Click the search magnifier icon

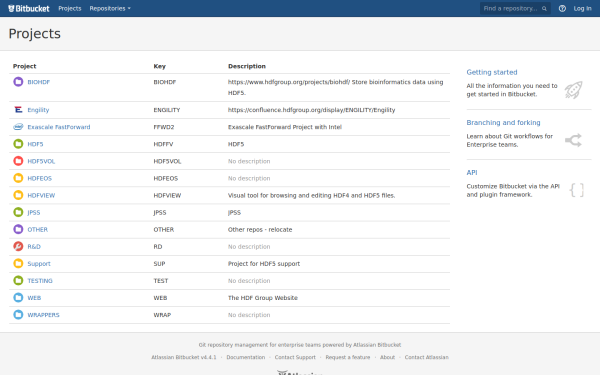(x=544, y=8)
